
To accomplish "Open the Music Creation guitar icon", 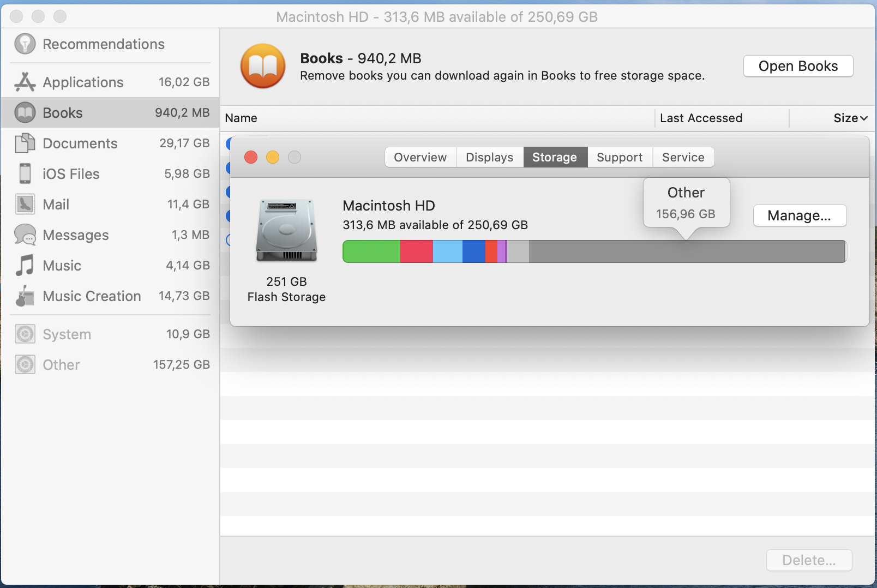I will click(x=25, y=296).
